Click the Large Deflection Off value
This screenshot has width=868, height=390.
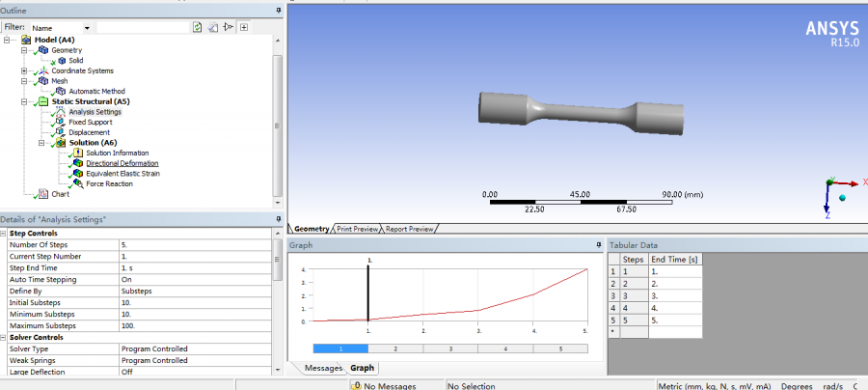point(195,373)
